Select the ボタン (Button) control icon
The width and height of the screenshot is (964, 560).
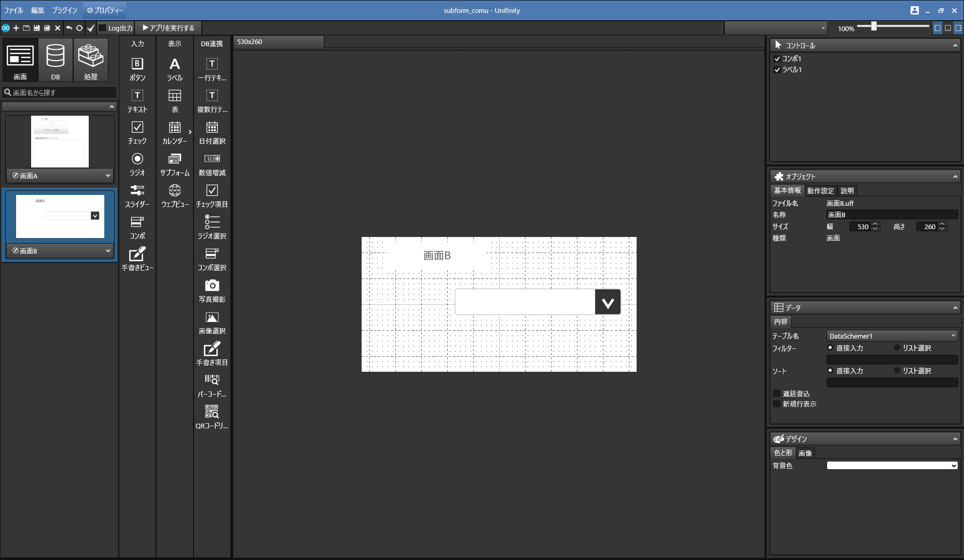(x=137, y=64)
